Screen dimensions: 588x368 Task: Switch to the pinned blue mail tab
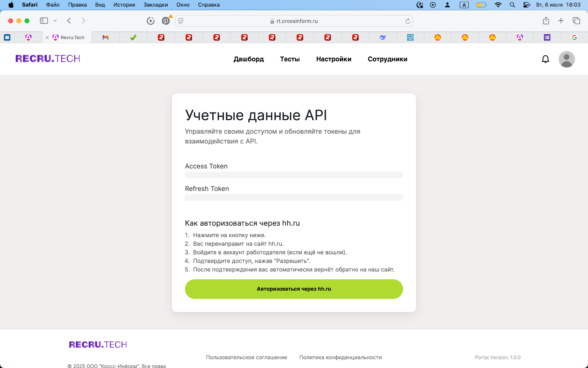7,37
